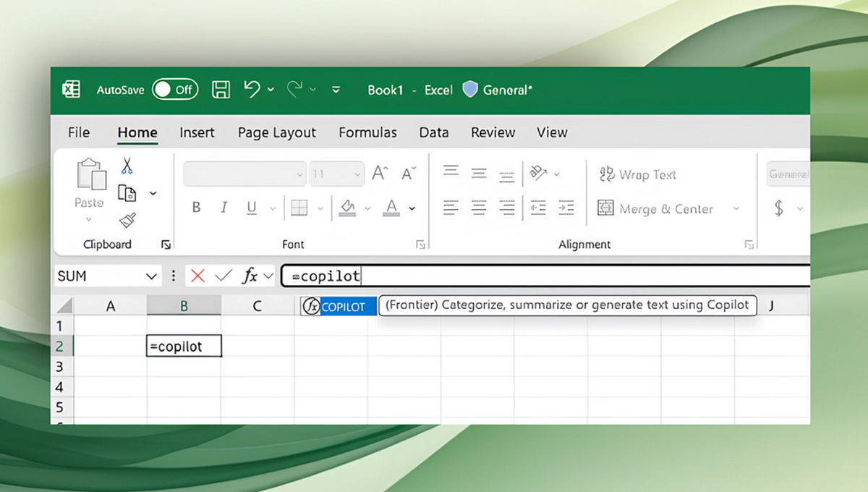Viewport: 868px width, 492px height.
Task: Open Customize Quick Access Toolbar dropdown
Action: (x=336, y=90)
